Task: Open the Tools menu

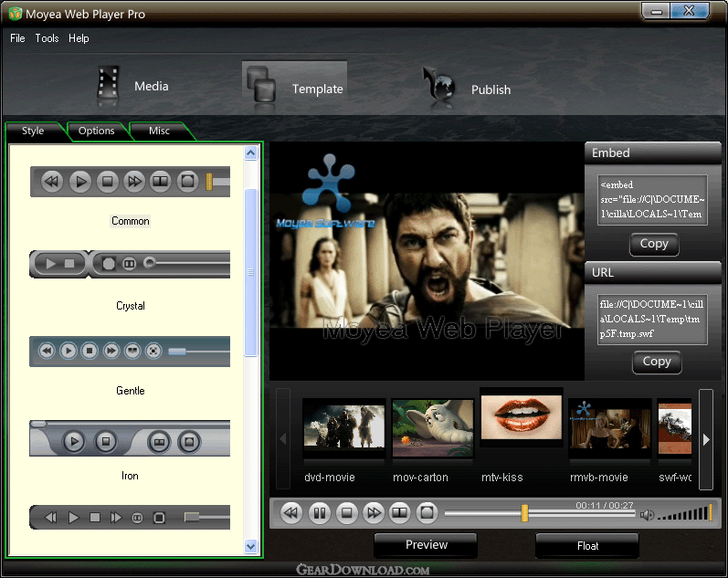Action: [x=47, y=38]
